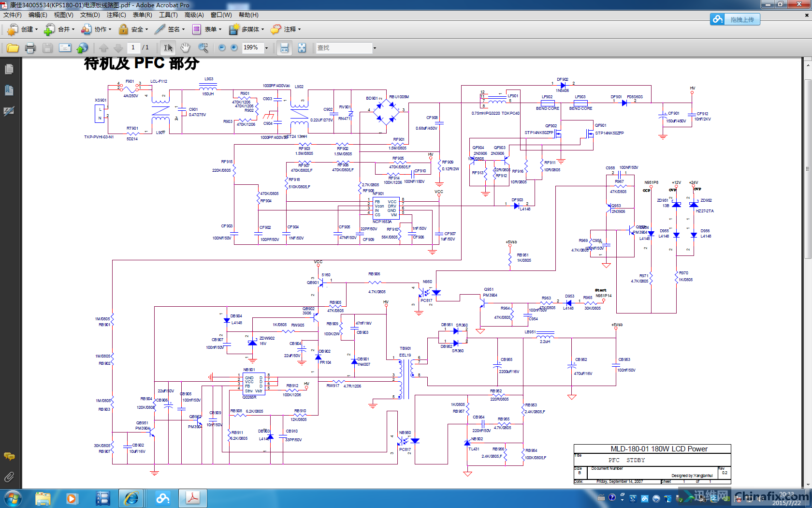
Task: Click the Email envelope icon
Action: point(65,48)
